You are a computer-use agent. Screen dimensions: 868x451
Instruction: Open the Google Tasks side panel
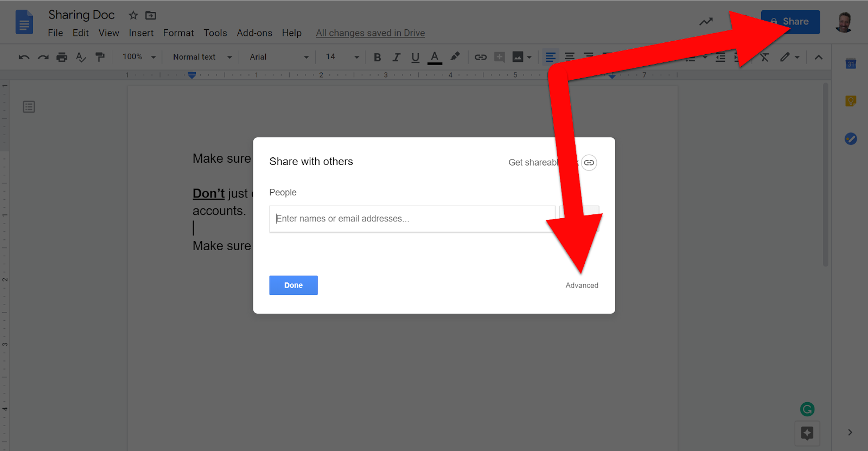click(x=851, y=139)
